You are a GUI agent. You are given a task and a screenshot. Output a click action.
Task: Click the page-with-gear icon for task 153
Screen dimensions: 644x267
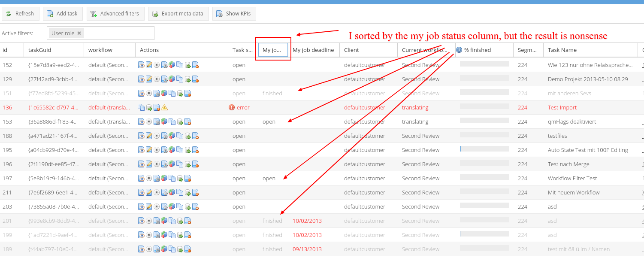coord(157,122)
